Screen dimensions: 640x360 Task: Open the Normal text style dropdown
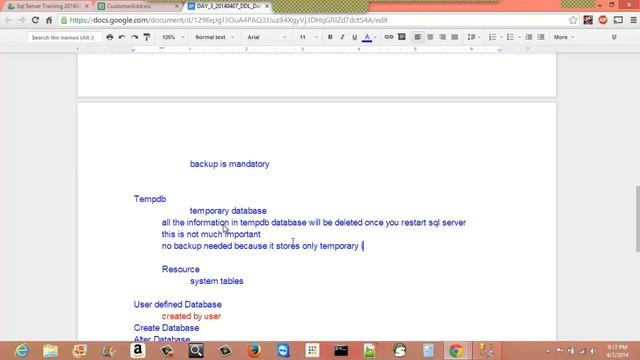pos(215,37)
